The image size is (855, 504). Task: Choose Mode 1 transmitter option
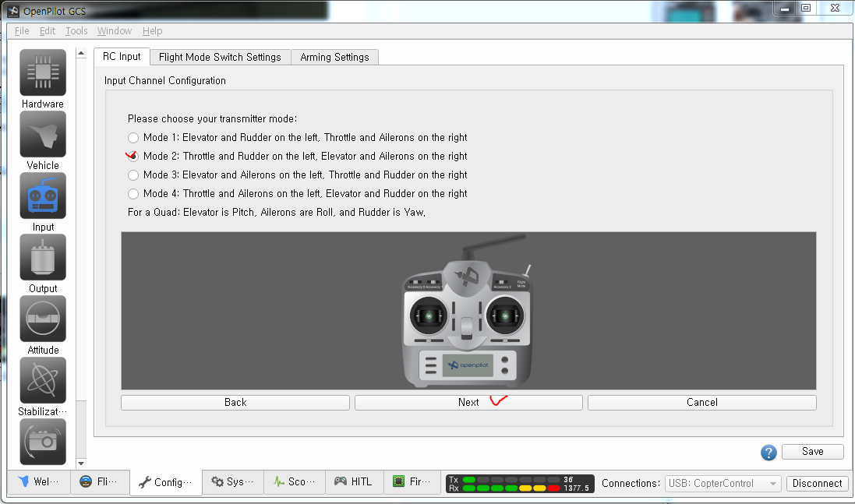133,138
